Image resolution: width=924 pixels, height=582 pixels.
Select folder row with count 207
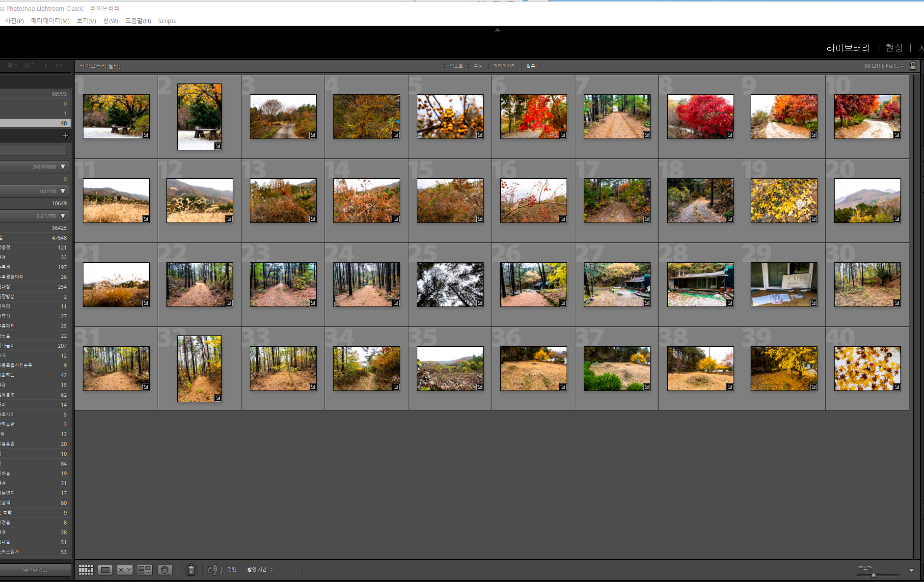35,346
